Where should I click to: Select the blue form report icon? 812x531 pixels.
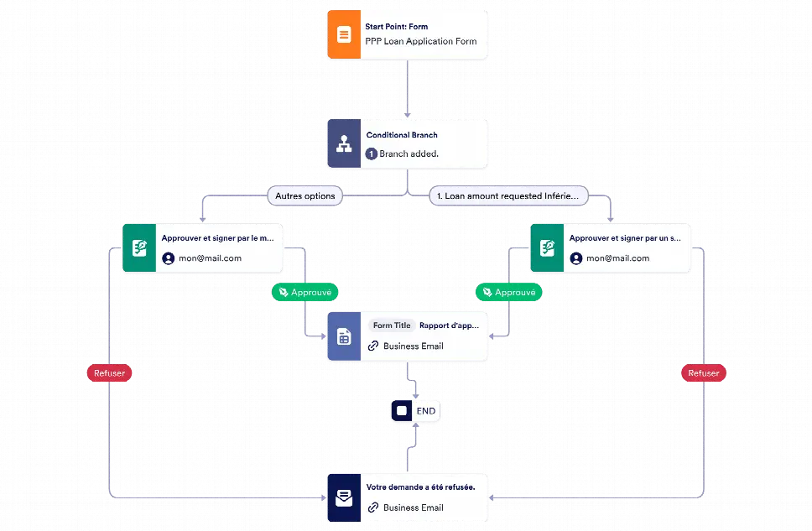344,336
